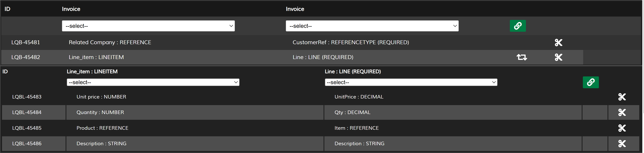Open the second Invoice select dropdown
The image size is (644, 153).
pyautogui.click(x=372, y=26)
